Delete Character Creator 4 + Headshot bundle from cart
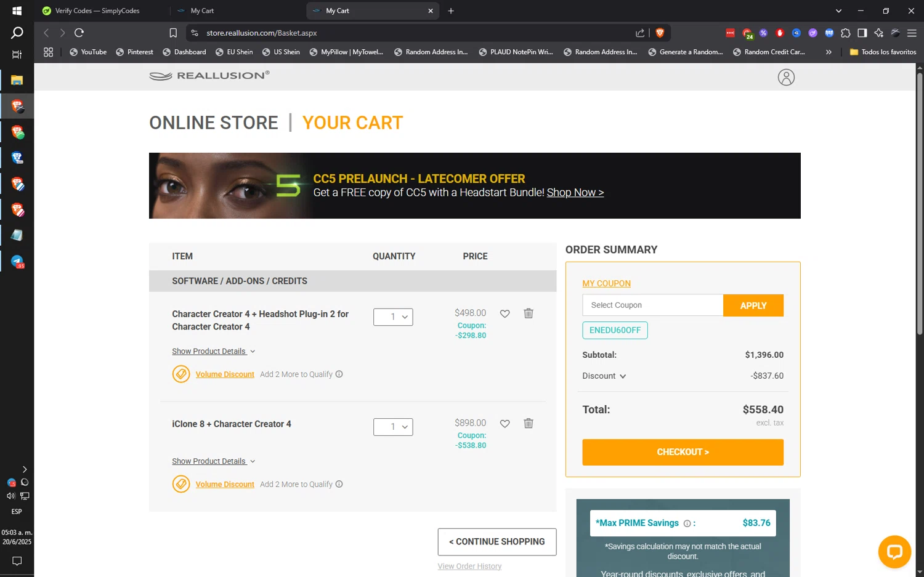Image resolution: width=924 pixels, height=577 pixels. click(x=529, y=313)
